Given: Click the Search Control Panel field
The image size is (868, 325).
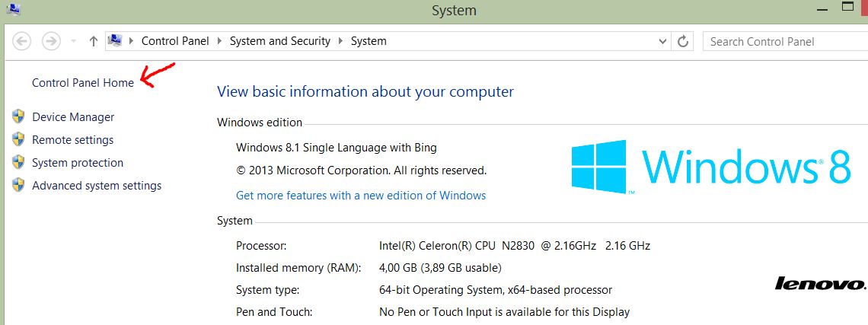Looking at the screenshot, I should 784,42.
